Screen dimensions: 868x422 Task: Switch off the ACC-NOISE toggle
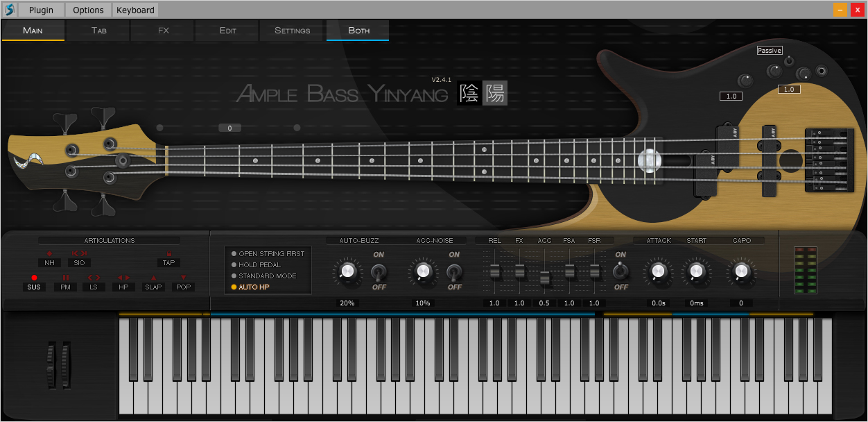point(454,271)
